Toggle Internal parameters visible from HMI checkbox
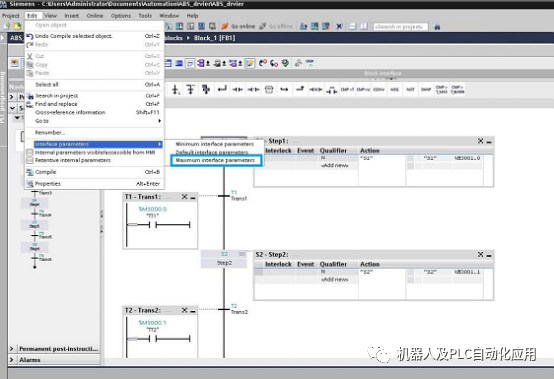This screenshot has width=554, height=379. point(30,153)
